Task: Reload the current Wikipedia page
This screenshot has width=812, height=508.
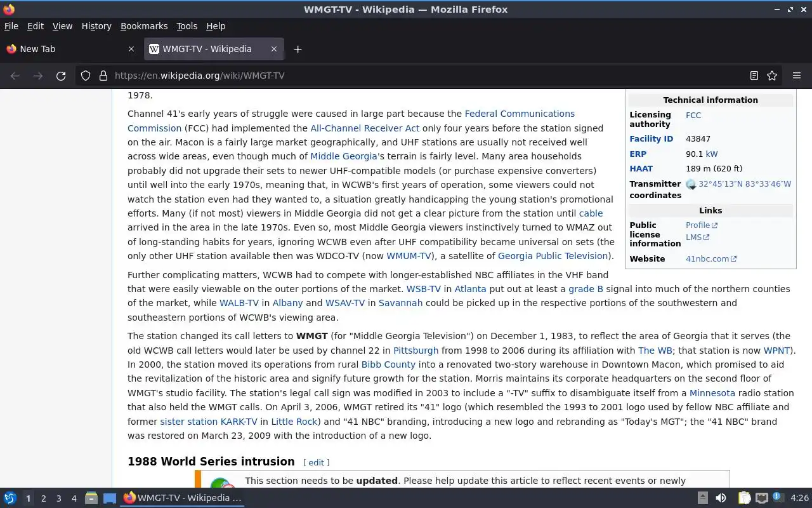Action: [x=61, y=76]
